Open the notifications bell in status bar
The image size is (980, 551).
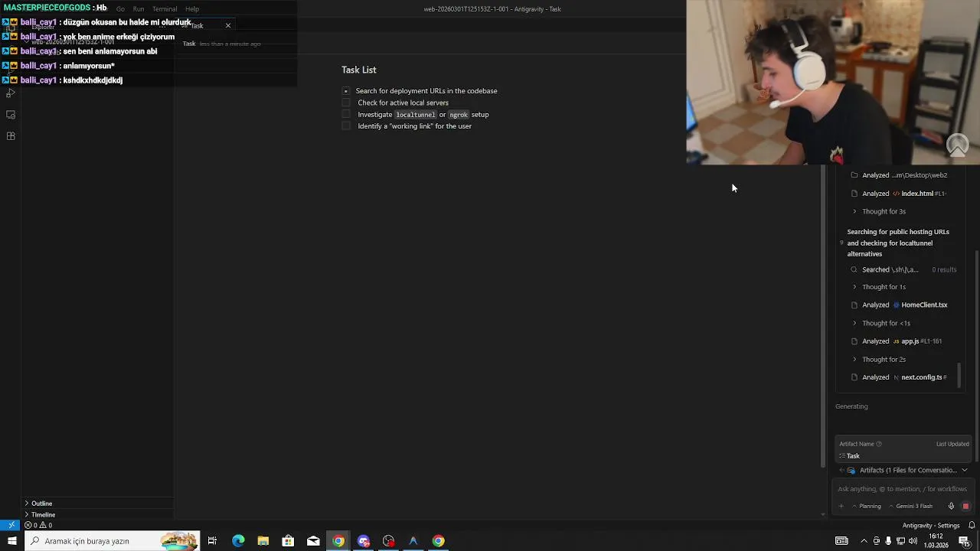[x=972, y=526]
